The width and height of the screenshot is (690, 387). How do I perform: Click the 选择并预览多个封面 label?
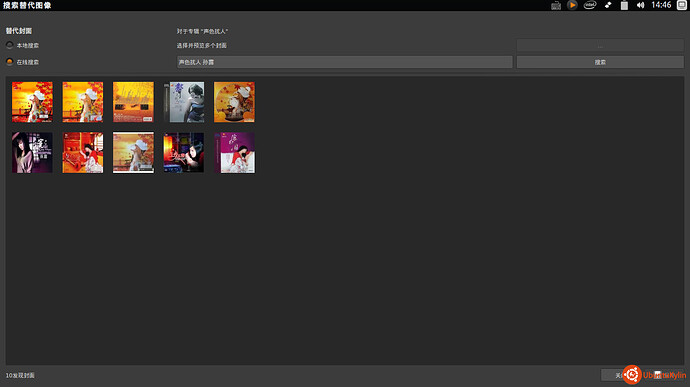click(x=202, y=45)
